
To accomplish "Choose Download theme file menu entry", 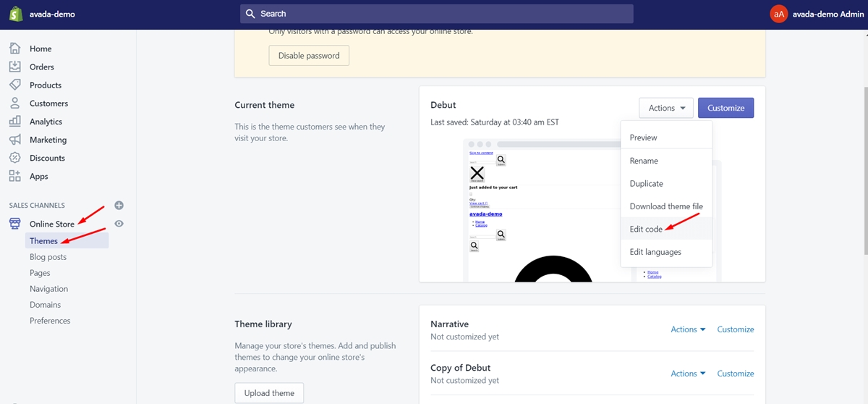I will 666,206.
